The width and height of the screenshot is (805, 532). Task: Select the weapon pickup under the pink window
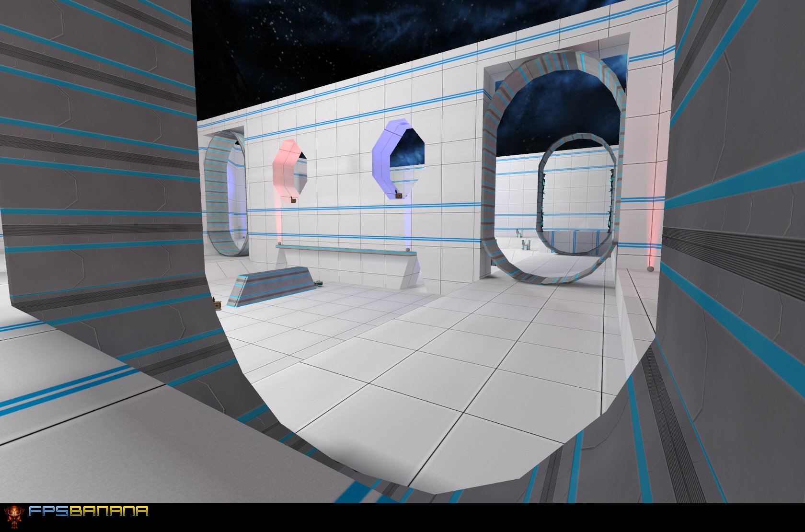pos(294,201)
